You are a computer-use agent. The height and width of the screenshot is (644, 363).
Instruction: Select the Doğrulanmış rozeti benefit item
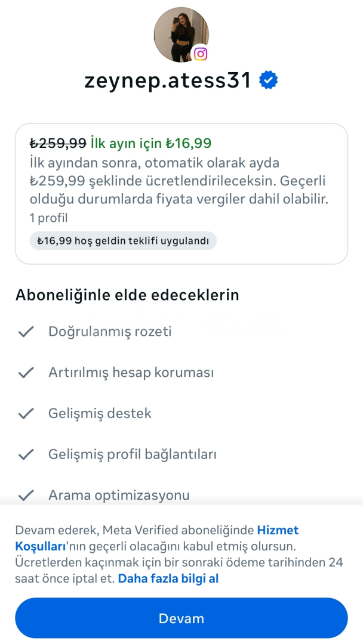coord(110,332)
